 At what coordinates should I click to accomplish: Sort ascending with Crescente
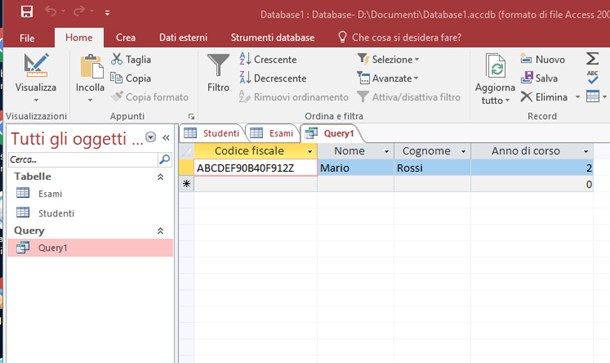268,59
